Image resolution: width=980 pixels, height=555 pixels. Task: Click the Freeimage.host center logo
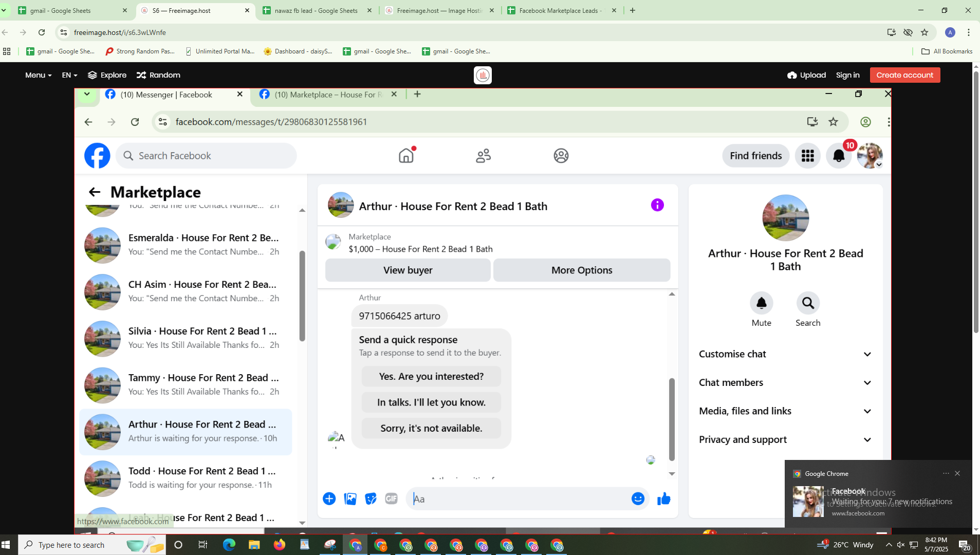click(483, 75)
